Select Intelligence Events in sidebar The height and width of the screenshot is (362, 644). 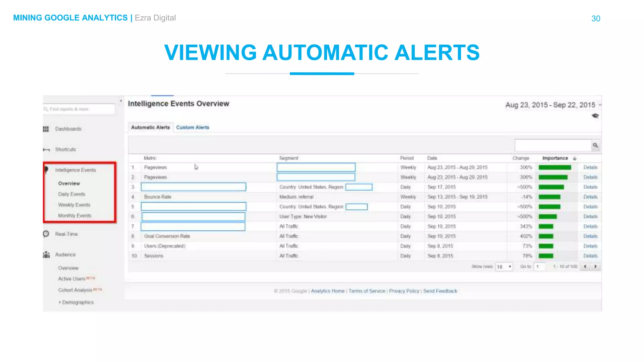(75, 170)
